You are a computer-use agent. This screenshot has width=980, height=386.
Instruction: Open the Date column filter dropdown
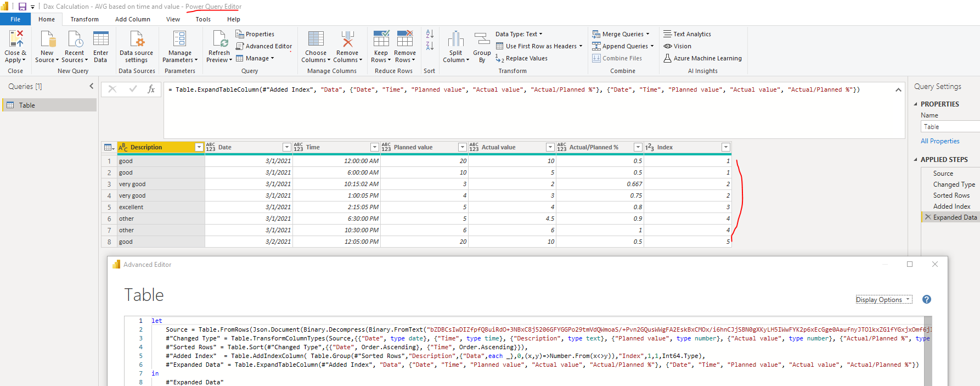click(287, 147)
